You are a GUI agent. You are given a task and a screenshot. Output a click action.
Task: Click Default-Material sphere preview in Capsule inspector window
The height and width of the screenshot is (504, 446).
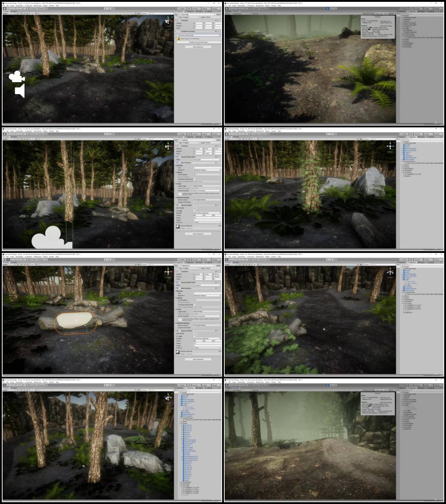178,226
